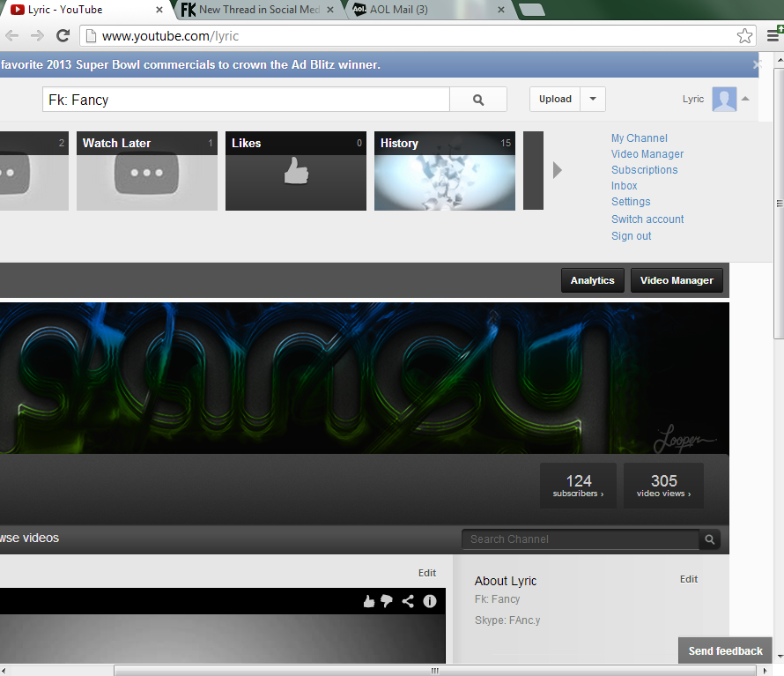Collapse account panel with up arrow
Image resolution: width=784 pixels, height=676 pixels.
(745, 99)
